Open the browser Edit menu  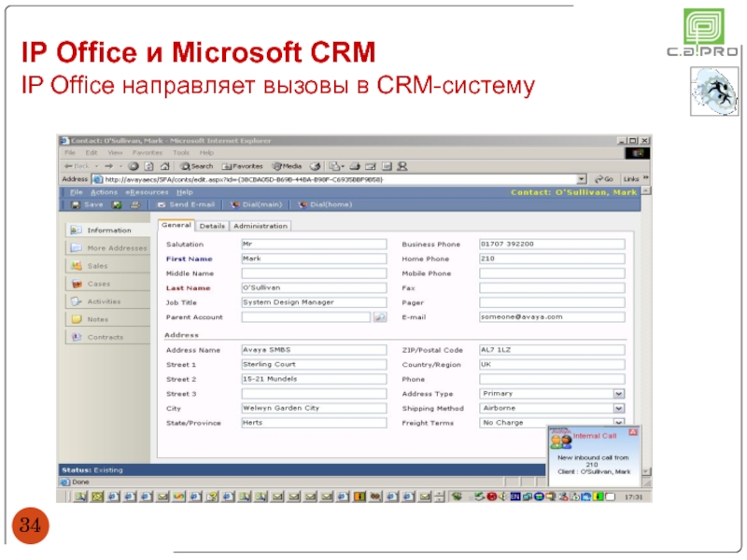pos(92,153)
